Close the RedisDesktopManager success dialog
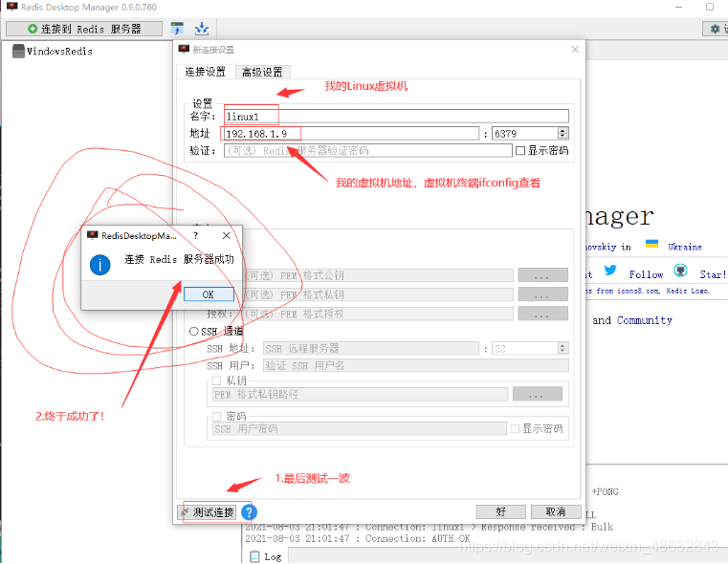 point(227,235)
